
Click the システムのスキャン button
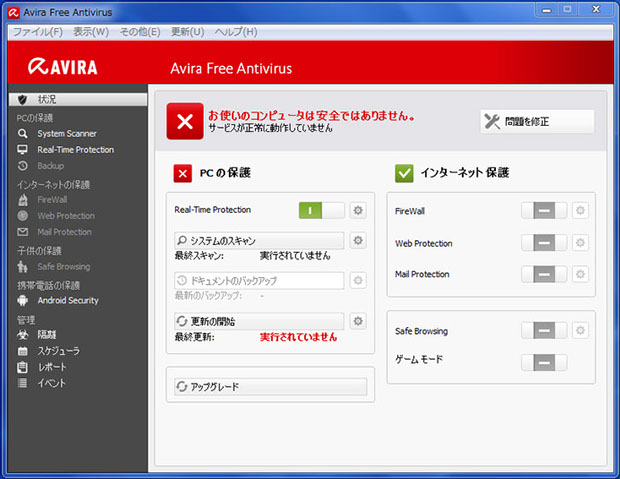pos(259,240)
